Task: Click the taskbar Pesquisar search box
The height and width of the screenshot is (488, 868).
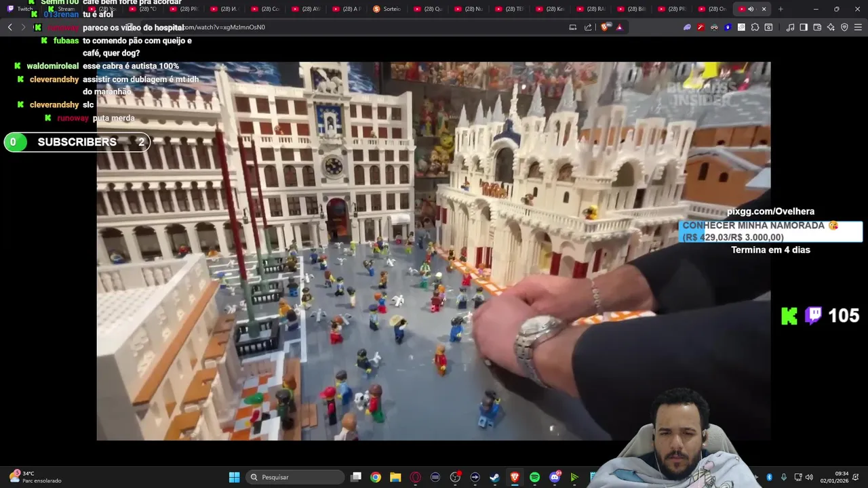Action: click(295, 477)
